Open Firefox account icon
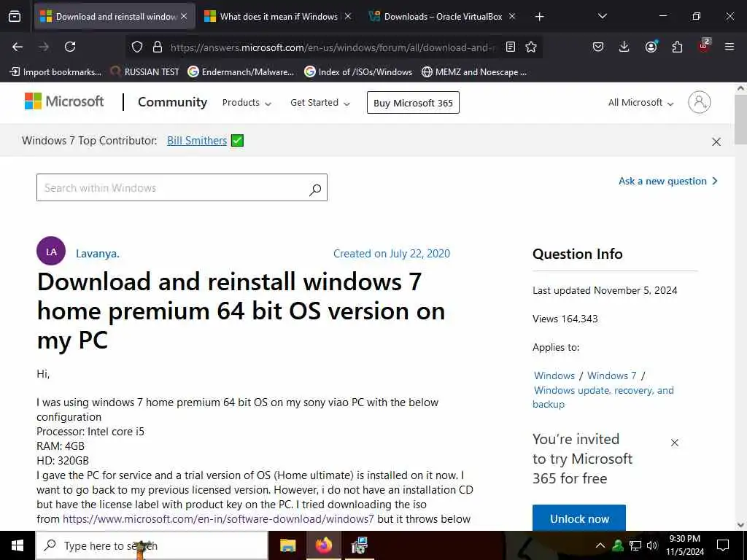 651,47
